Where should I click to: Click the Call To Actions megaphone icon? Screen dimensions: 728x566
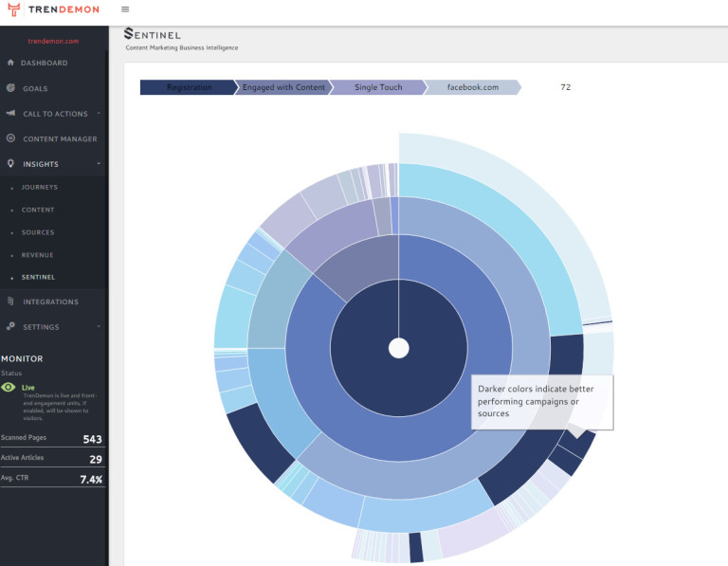[x=10, y=113]
